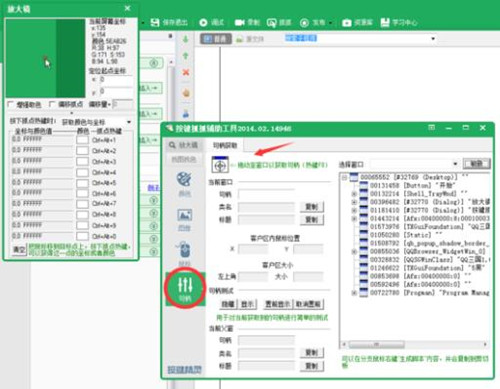Screen dimensions: 500x389
Task: Open the Learning Center (学习中心) toolbar icon
Action: tap(385, 23)
